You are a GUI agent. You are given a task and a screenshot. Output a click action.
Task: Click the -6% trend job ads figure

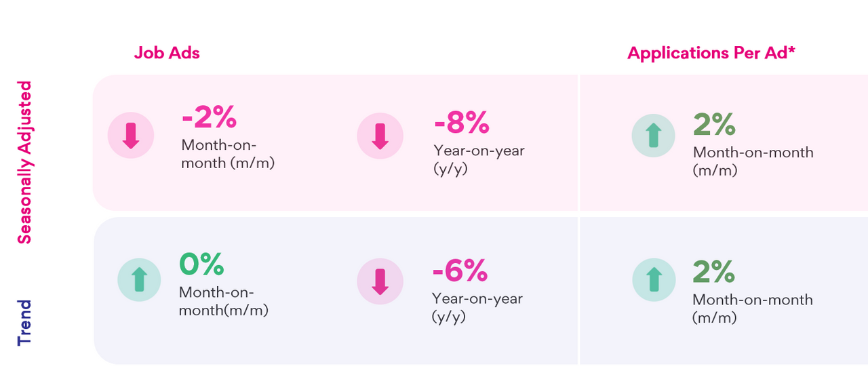tap(460, 271)
